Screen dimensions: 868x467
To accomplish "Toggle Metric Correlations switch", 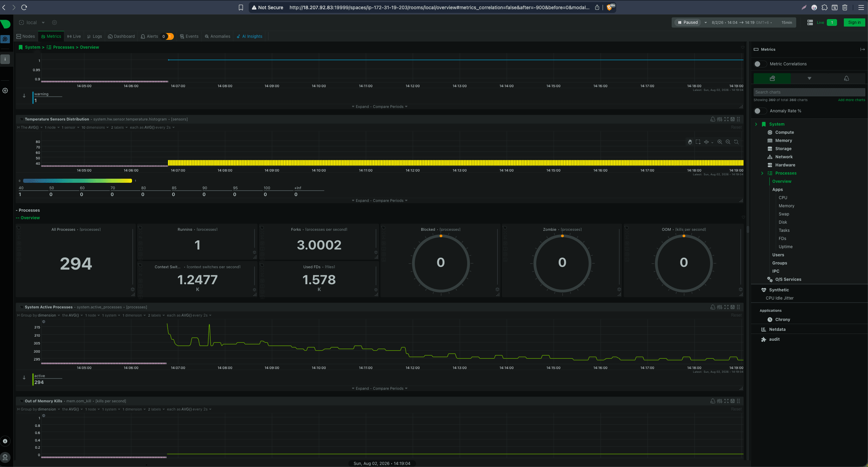I will [x=760, y=64].
